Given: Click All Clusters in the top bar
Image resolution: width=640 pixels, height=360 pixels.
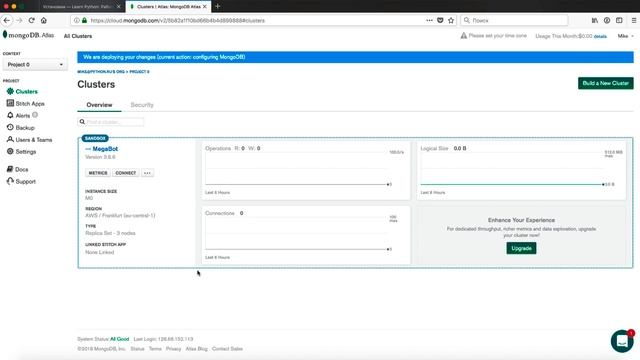Looking at the screenshot, I should pyautogui.click(x=78, y=36).
